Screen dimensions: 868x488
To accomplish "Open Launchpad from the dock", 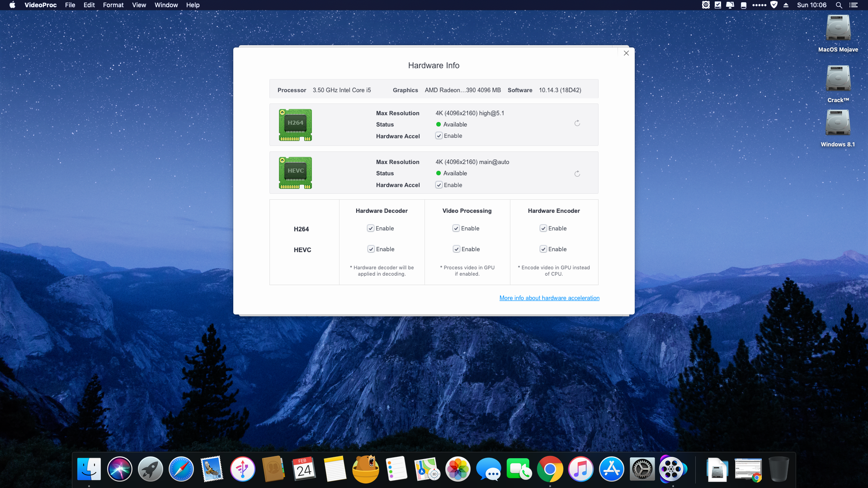I will [x=151, y=469].
